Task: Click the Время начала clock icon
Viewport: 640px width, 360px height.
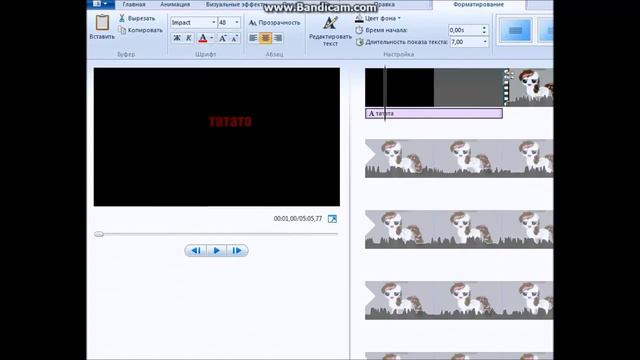Action: [x=359, y=30]
